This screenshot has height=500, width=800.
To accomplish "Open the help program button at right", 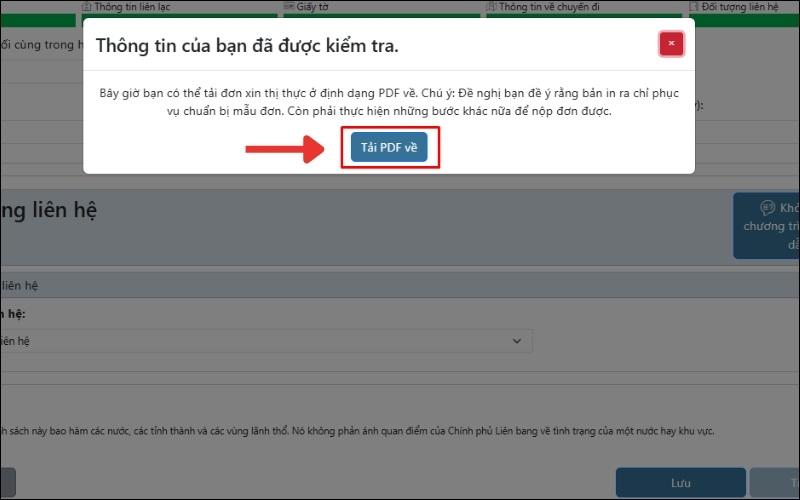I will (766, 226).
